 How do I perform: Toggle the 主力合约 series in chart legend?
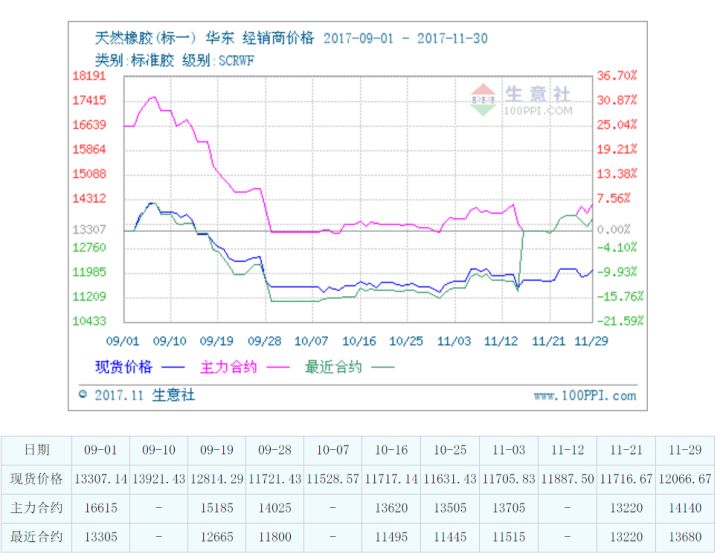pos(229,366)
